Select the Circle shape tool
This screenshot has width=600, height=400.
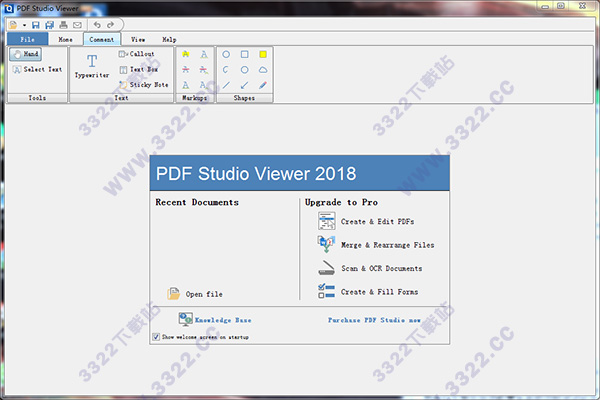226,54
